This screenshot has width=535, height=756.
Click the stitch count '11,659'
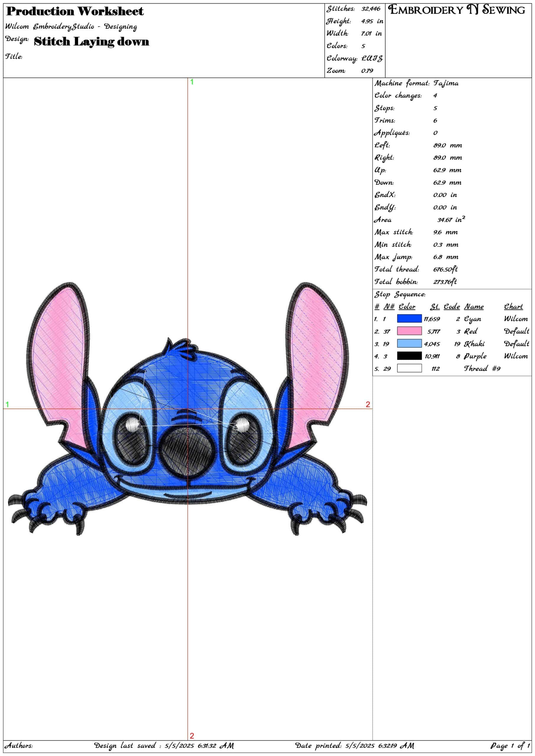[x=432, y=319]
